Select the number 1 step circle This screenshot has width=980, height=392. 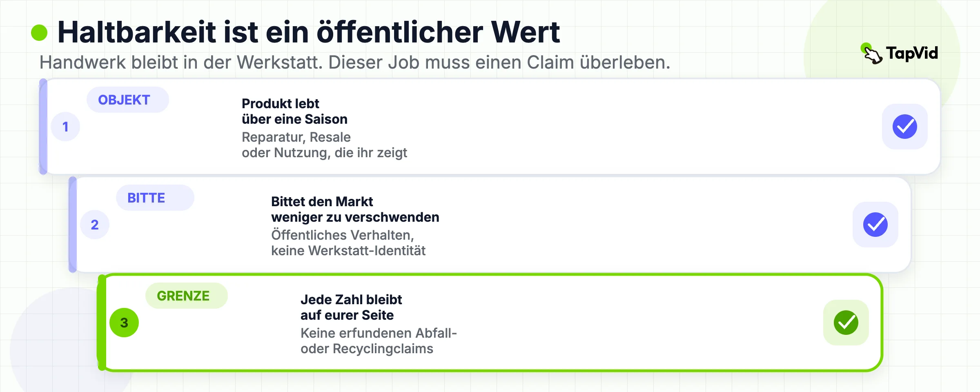[x=65, y=127]
